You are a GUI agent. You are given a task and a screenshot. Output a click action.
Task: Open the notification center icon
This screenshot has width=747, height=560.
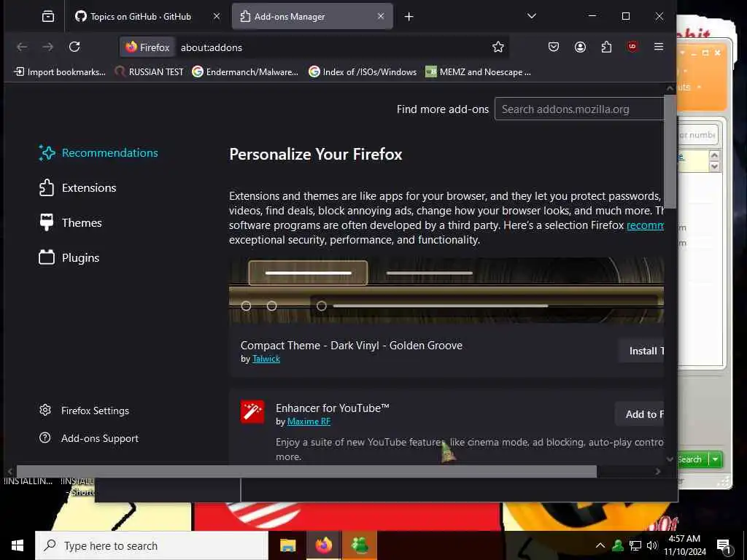724,546
